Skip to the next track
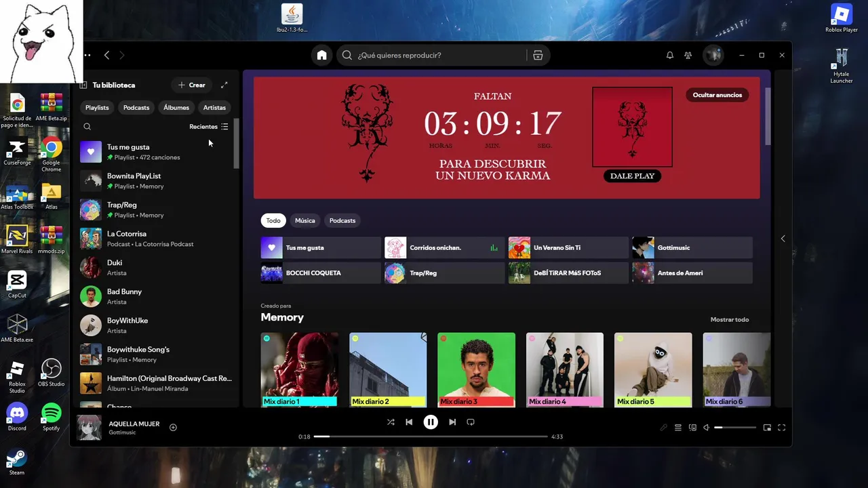The width and height of the screenshot is (868, 488). (x=452, y=422)
